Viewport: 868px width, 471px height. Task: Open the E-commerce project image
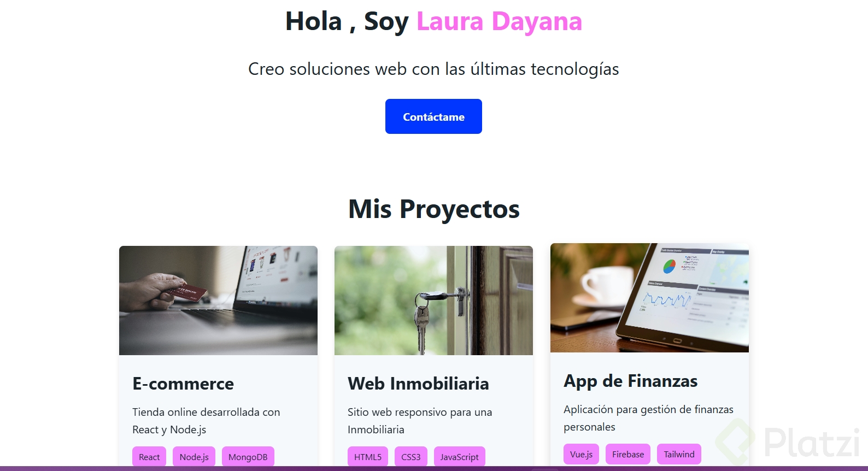tap(218, 301)
